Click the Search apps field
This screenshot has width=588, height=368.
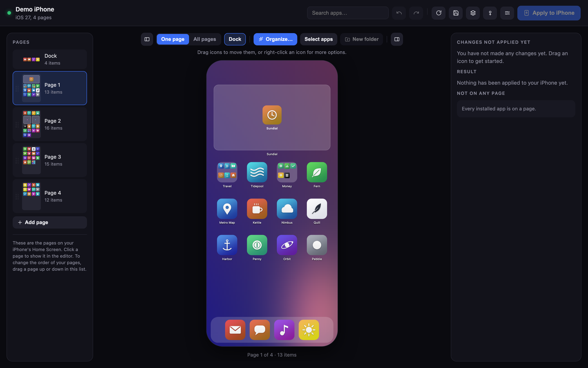pos(348,13)
